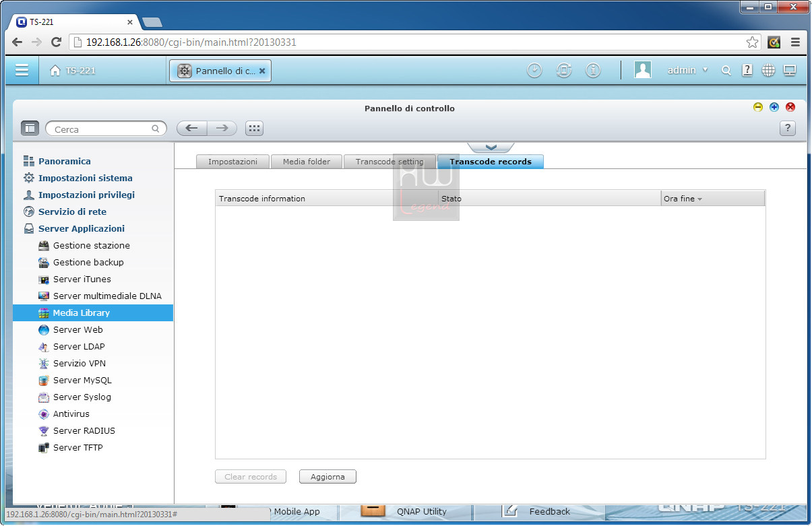The image size is (812, 526).
Task: Go forward in control panel navigation
Action: [222, 128]
